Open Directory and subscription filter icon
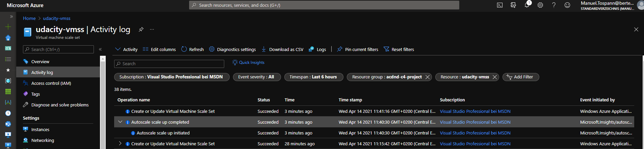Image resolution: width=644 pixels, height=149 pixels. click(513, 5)
